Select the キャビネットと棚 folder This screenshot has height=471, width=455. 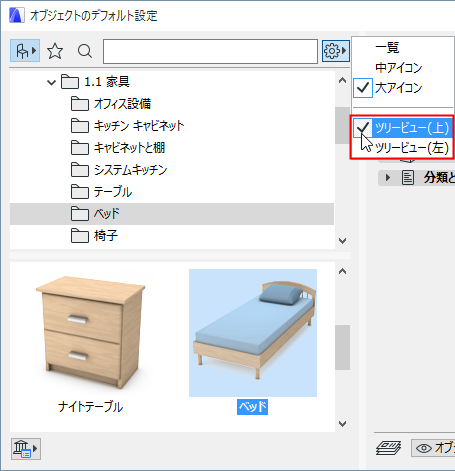[x=118, y=148]
